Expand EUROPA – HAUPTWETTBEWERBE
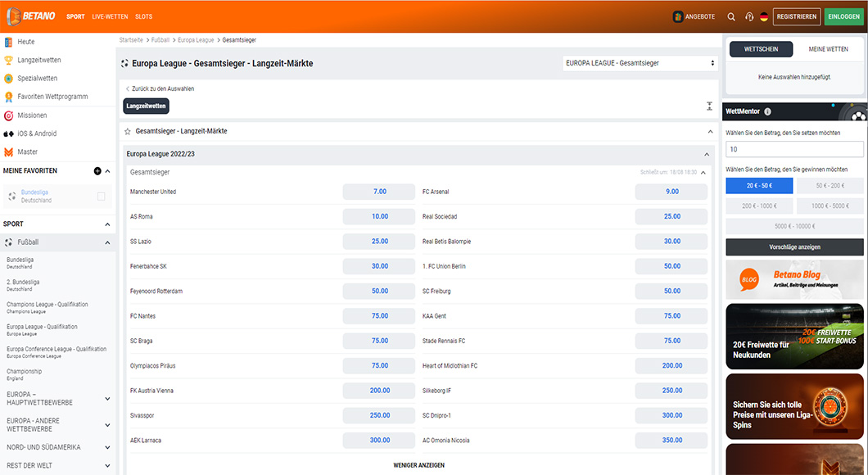This screenshot has width=868, height=475. pos(107,399)
